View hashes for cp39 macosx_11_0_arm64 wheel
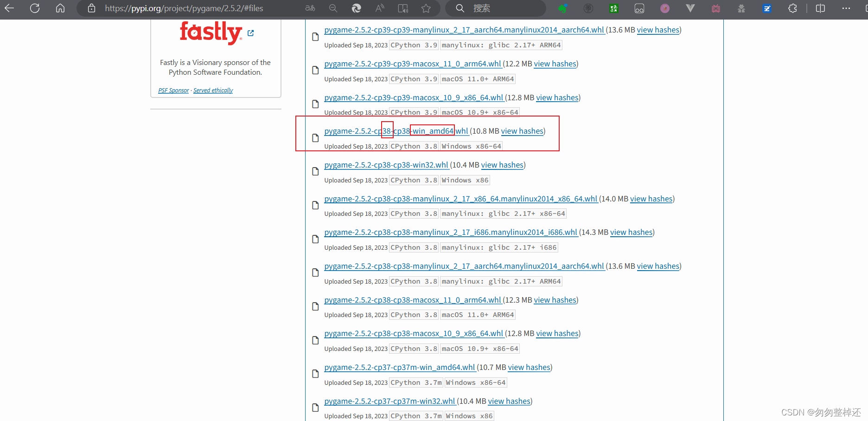 point(555,64)
